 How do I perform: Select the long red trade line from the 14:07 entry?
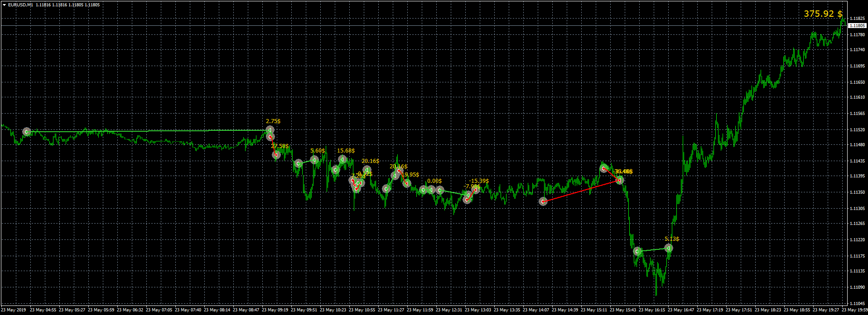581,191
